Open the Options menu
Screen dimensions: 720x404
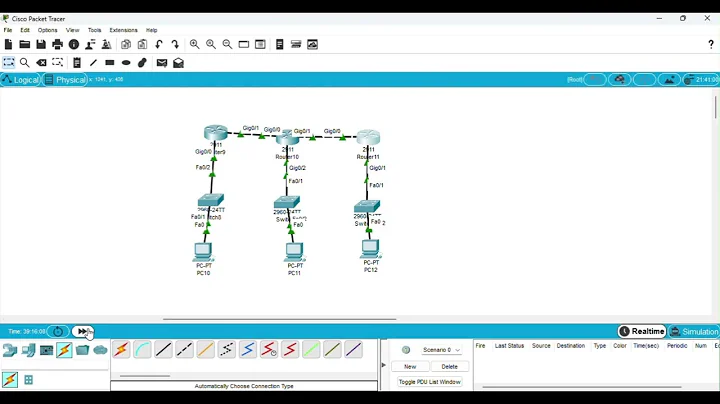48,30
